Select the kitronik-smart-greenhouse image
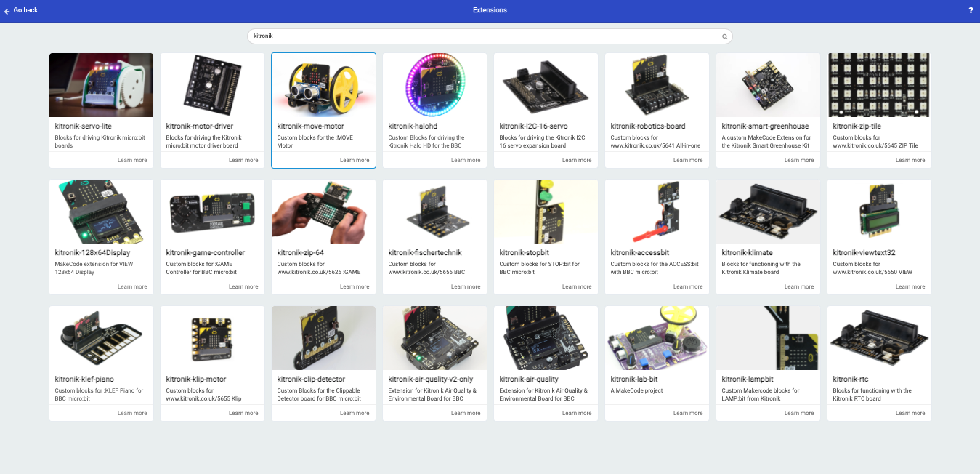 769,85
